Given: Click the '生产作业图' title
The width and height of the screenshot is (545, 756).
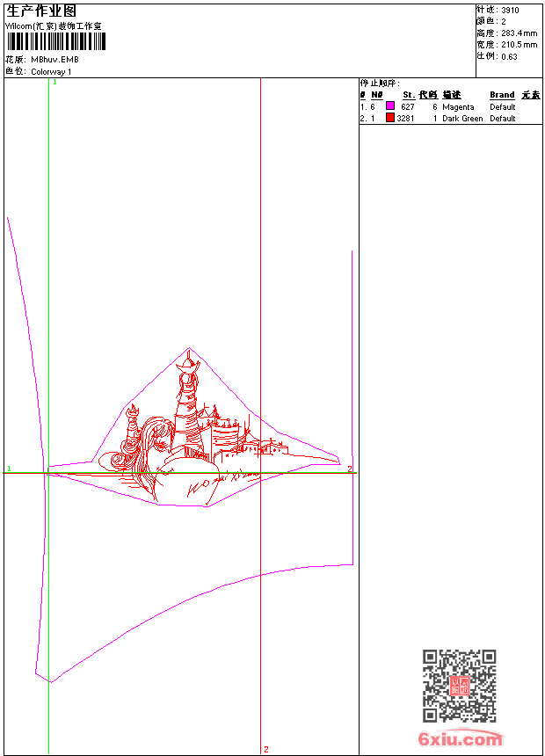Looking at the screenshot, I should [41, 11].
